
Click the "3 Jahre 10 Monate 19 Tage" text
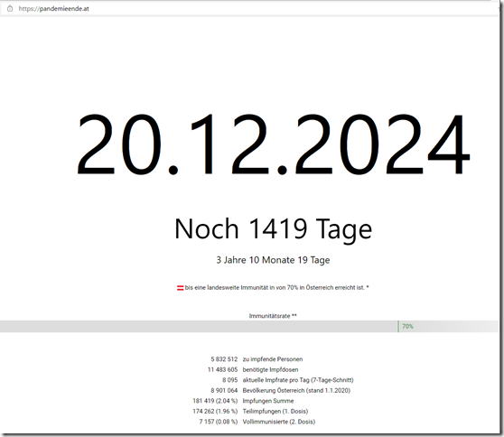point(273,260)
